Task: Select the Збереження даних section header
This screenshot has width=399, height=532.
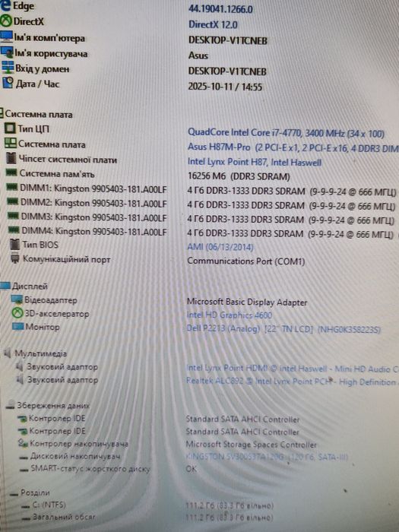Action: (x=53, y=405)
